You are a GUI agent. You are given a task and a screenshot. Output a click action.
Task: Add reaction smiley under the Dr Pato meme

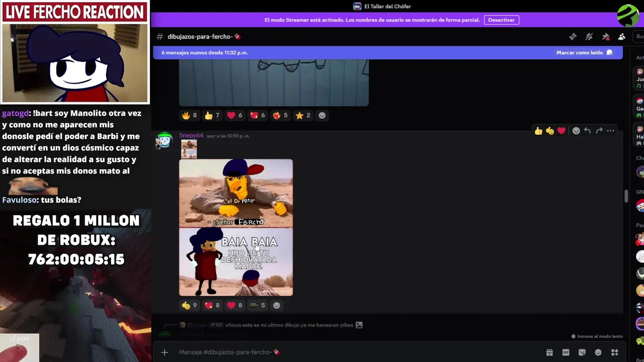(276, 305)
